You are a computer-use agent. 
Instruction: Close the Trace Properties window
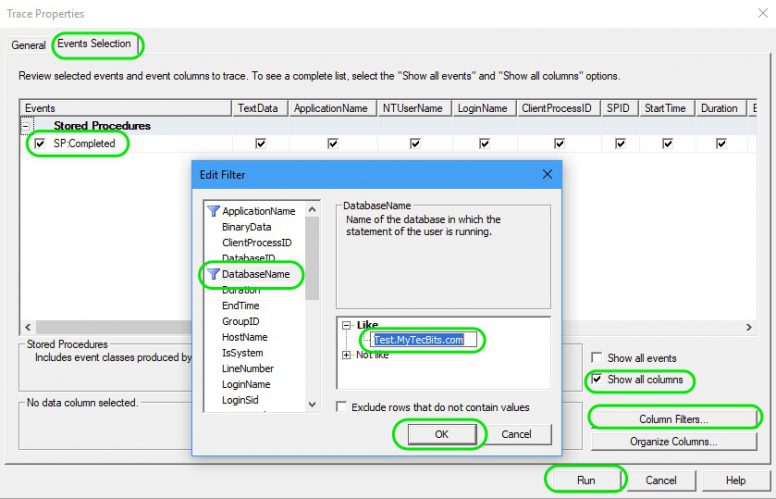point(763,13)
